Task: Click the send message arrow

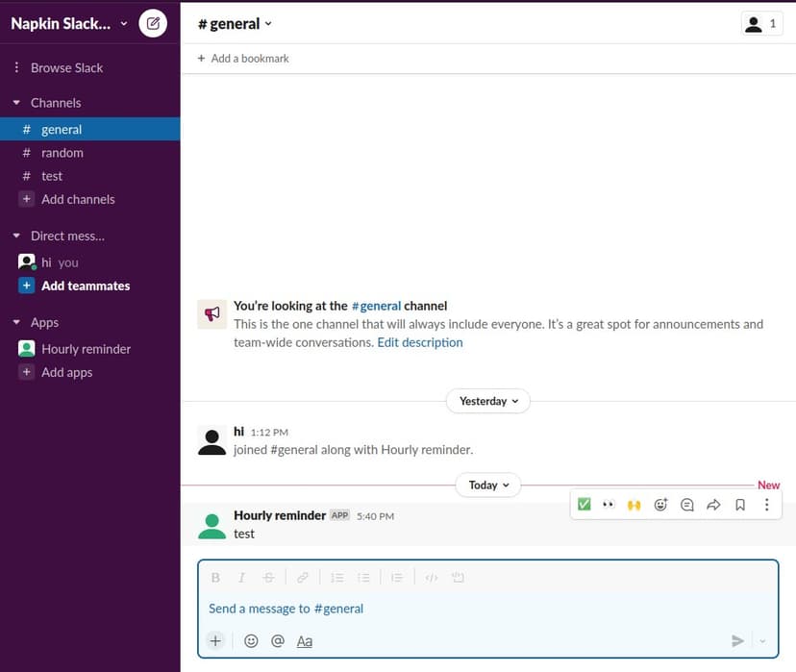Action: [737, 641]
